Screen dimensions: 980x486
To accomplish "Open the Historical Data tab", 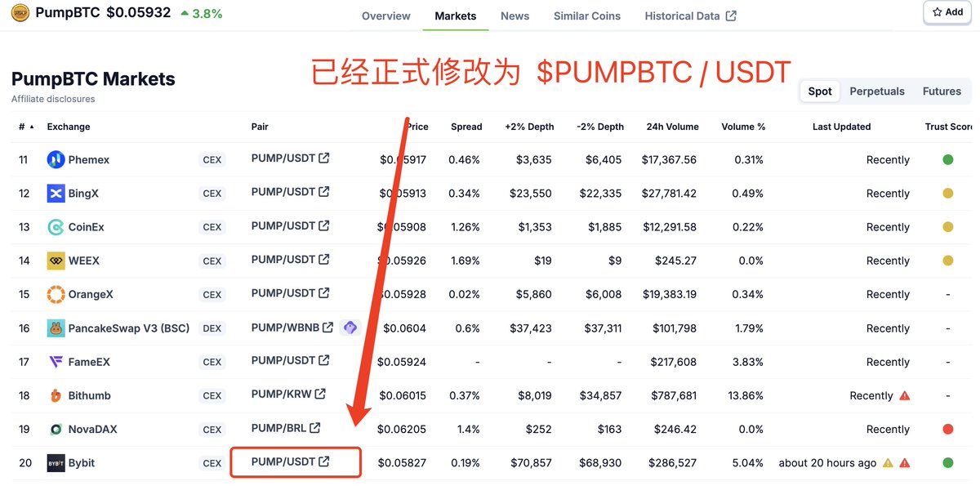I will pyautogui.click(x=691, y=16).
